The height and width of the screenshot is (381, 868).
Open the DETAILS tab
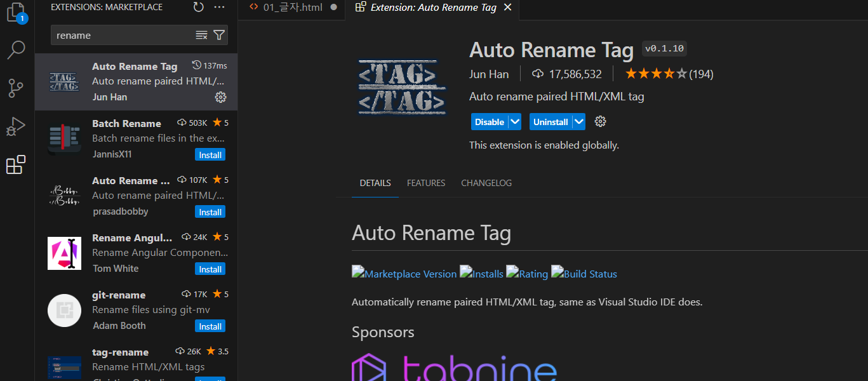tap(375, 183)
